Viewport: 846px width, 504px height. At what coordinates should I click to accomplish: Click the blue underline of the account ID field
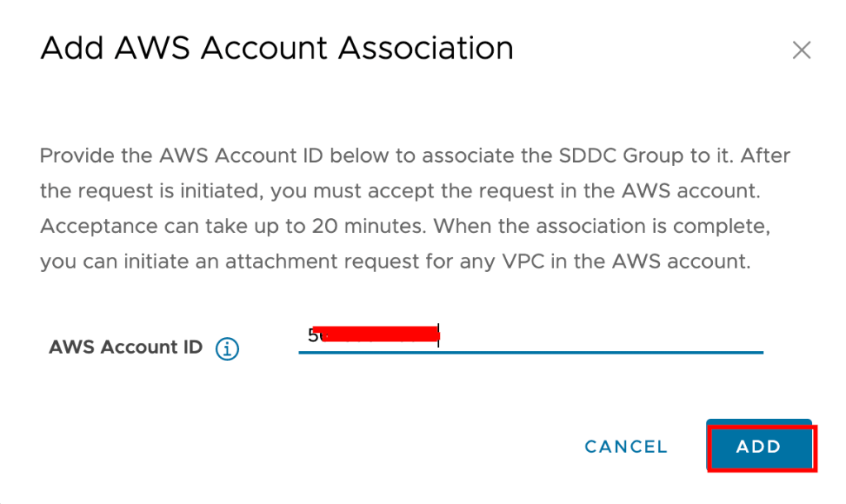pos(529,352)
